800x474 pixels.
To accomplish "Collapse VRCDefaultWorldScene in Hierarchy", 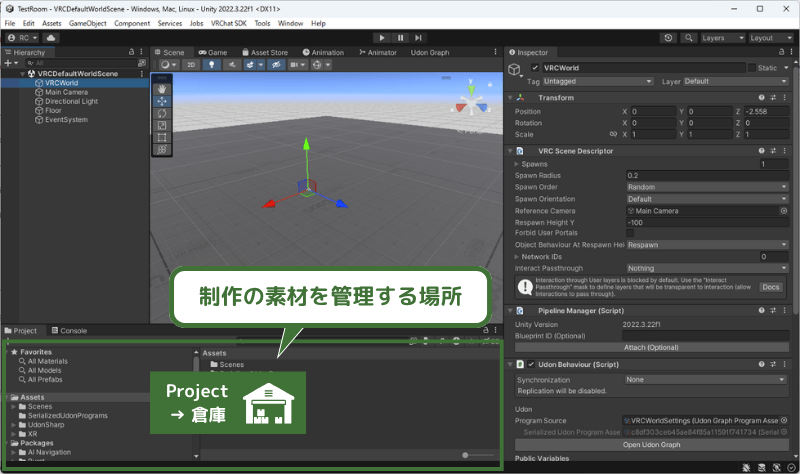I will (22, 73).
